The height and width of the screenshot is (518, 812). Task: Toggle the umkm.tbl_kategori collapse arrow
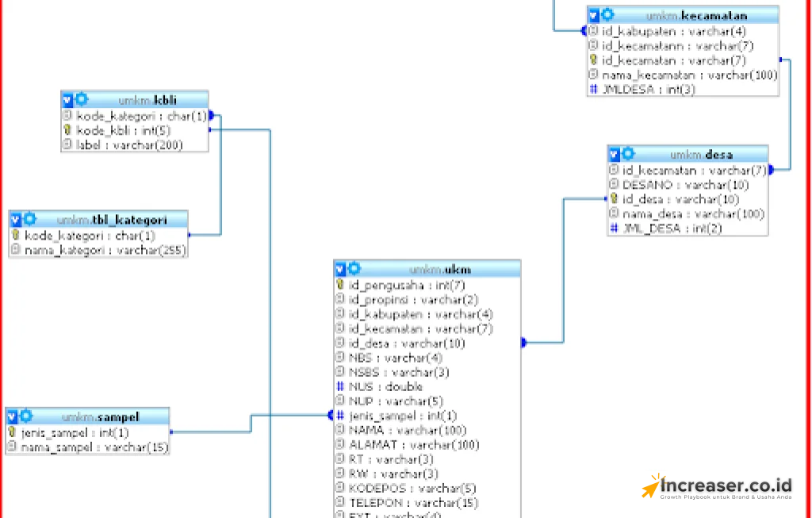point(15,219)
